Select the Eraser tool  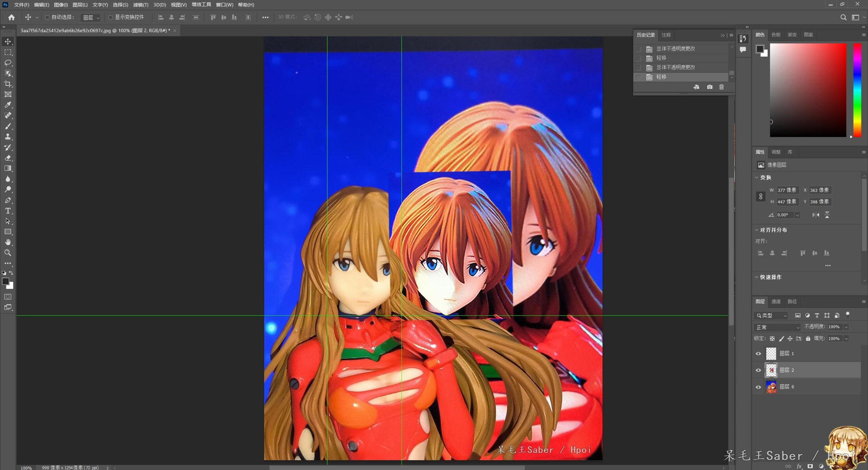tap(8, 158)
